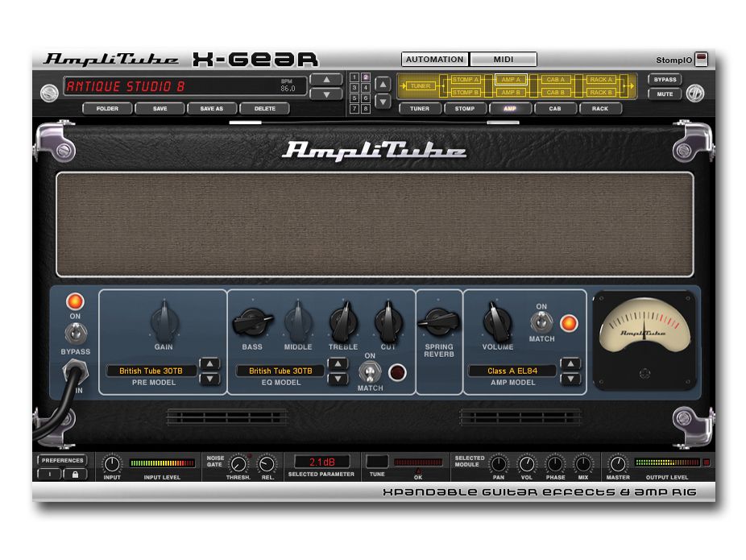Viewport: 746px width, 560px height.
Task: Click the noise gate indicator LED
Action: [249, 456]
